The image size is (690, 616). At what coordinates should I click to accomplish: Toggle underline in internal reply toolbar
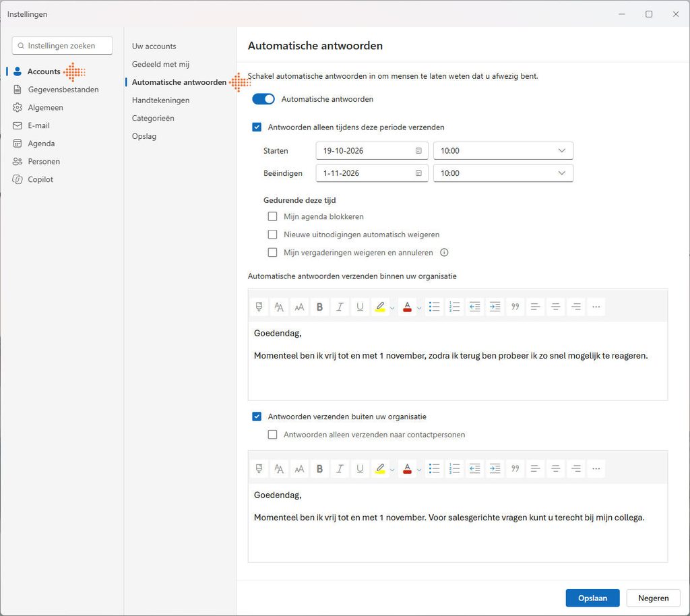click(360, 307)
